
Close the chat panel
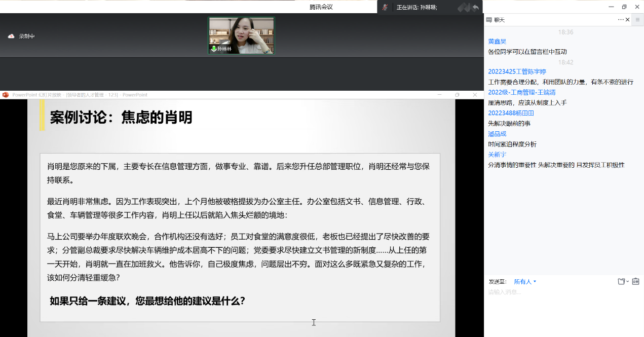628,20
